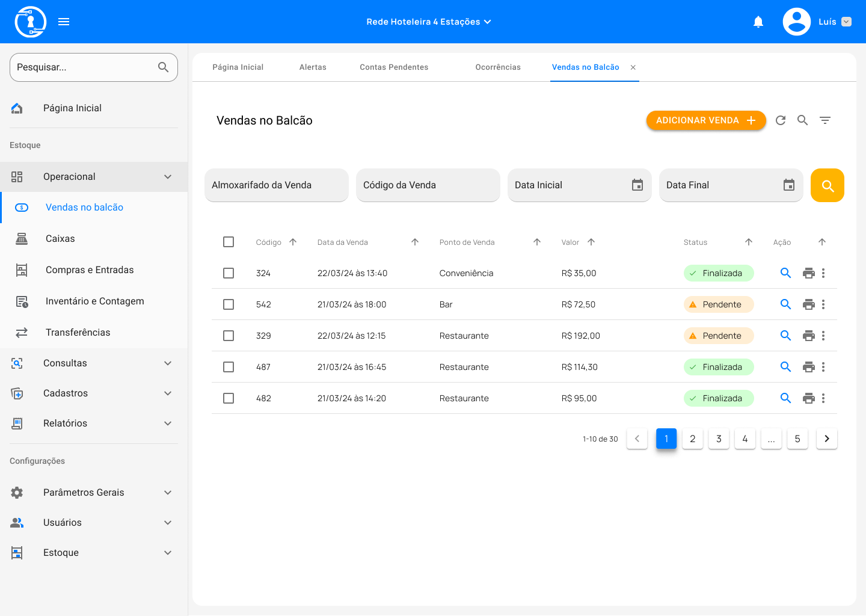Open Caixas in the sidebar
866x616 pixels.
(x=60, y=239)
